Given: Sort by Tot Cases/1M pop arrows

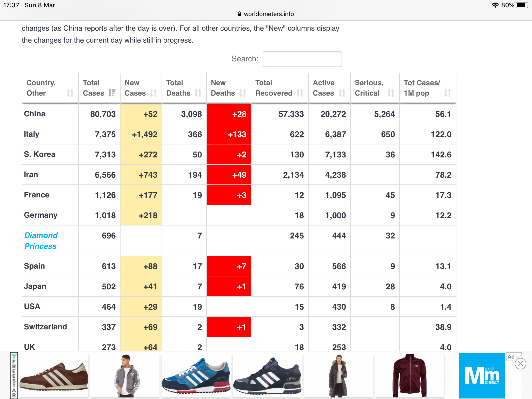Looking at the screenshot, I should tap(447, 93).
